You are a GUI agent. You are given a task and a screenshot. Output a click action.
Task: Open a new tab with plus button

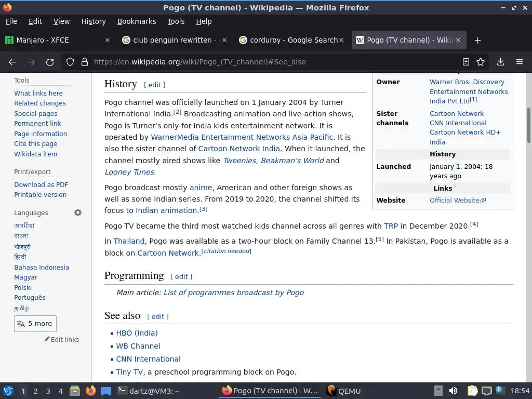click(x=478, y=41)
